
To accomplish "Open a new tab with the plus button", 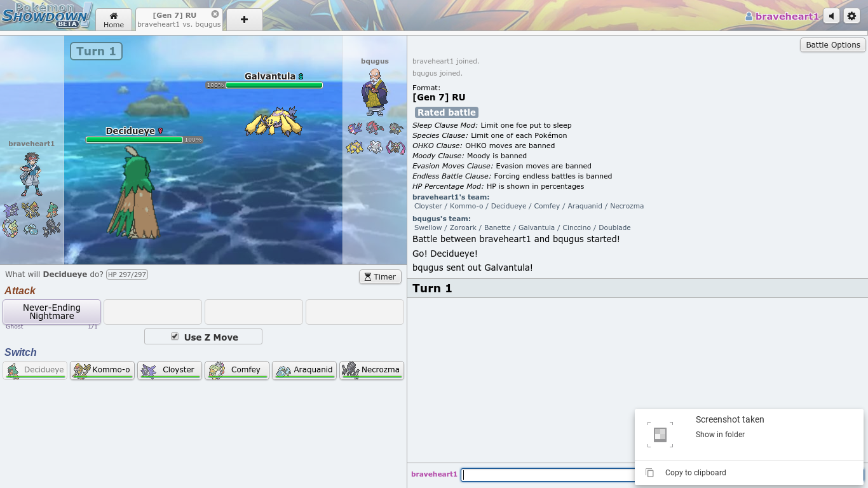I will 244,20.
